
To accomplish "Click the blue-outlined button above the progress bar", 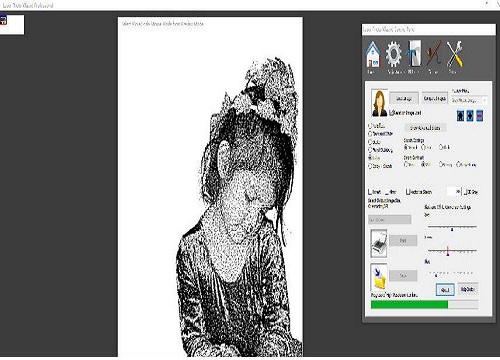I will coord(445,290).
